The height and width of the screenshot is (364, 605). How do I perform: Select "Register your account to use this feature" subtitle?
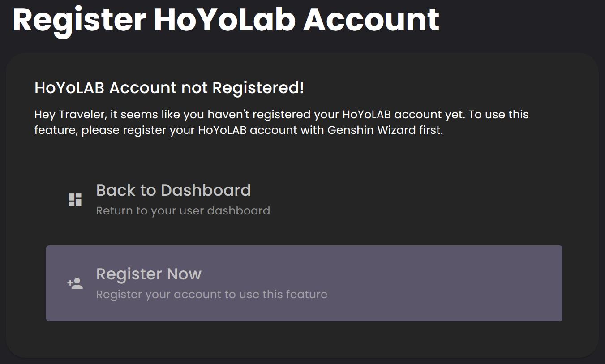point(211,295)
